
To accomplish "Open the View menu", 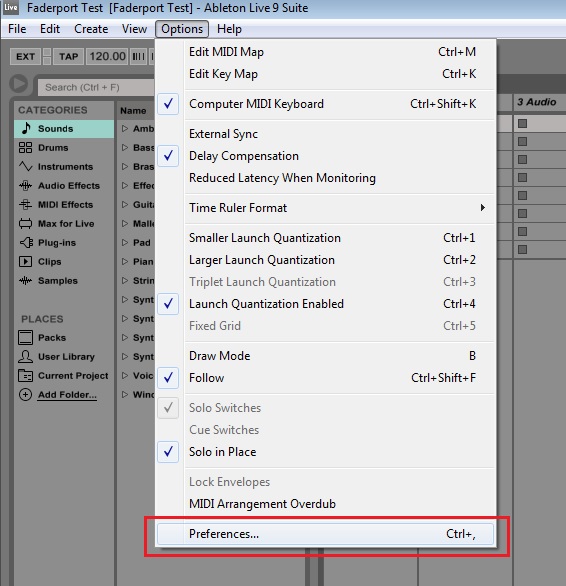I will [134, 29].
